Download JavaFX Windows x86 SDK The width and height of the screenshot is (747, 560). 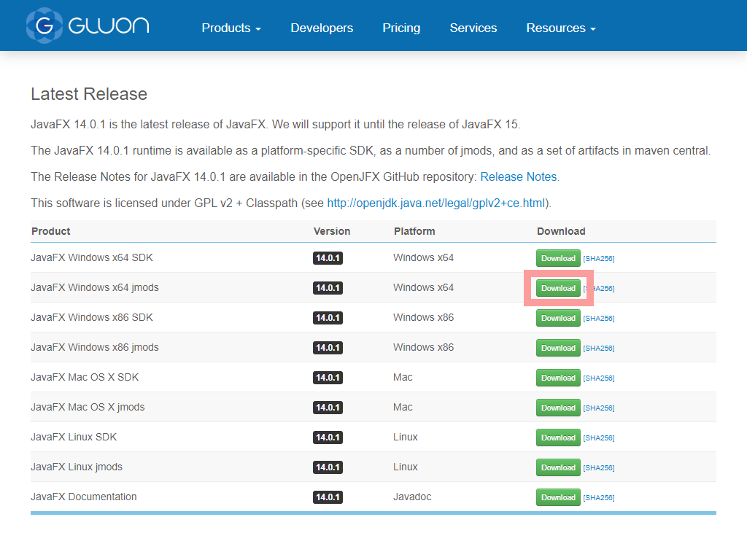click(x=558, y=318)
